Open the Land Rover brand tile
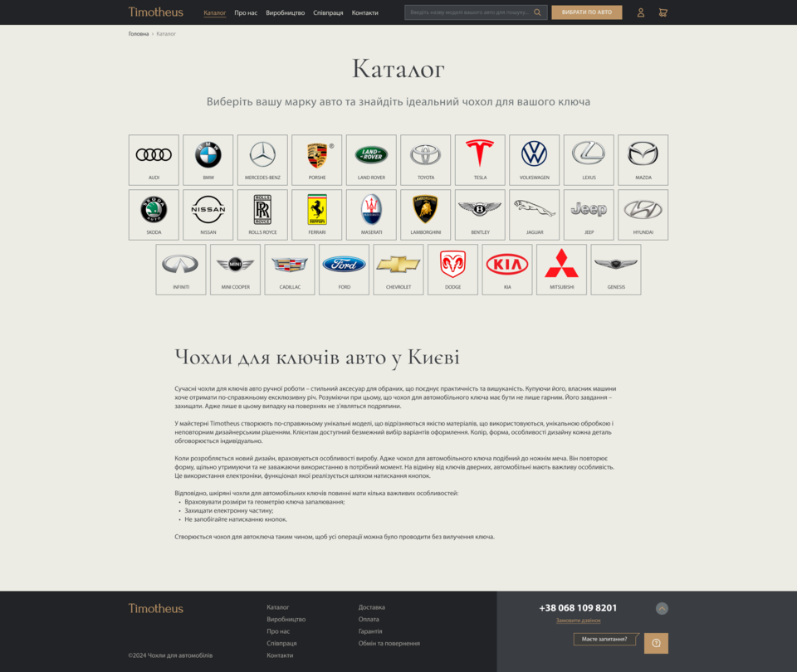Viewport: 797px width, 672px height. tap(372, 160)
